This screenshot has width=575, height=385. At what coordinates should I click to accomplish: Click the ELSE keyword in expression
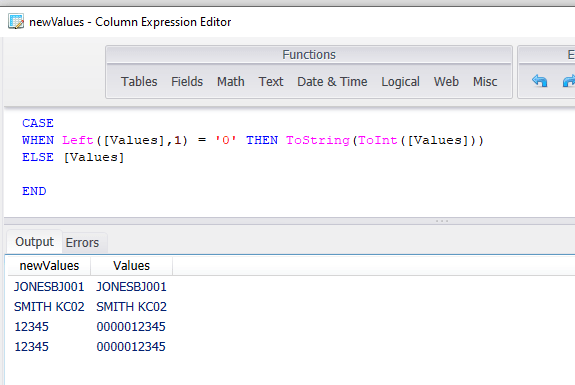[38, 157]
